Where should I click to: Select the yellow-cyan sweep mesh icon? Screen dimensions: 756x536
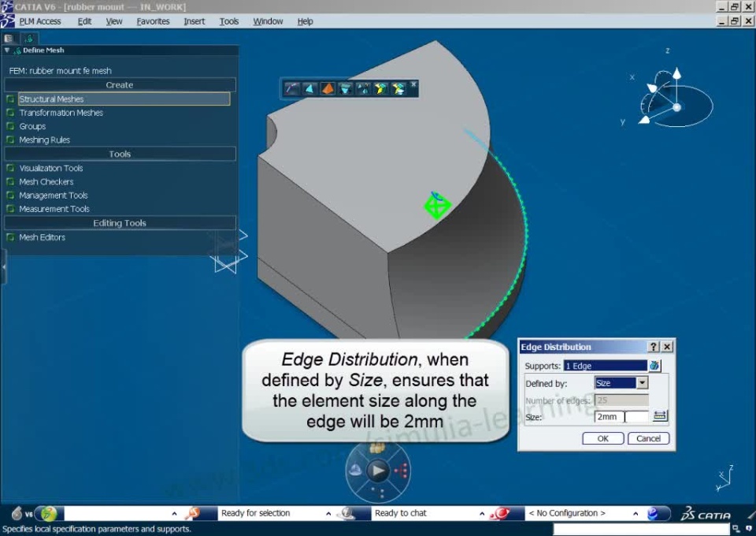tap(381, 89)
